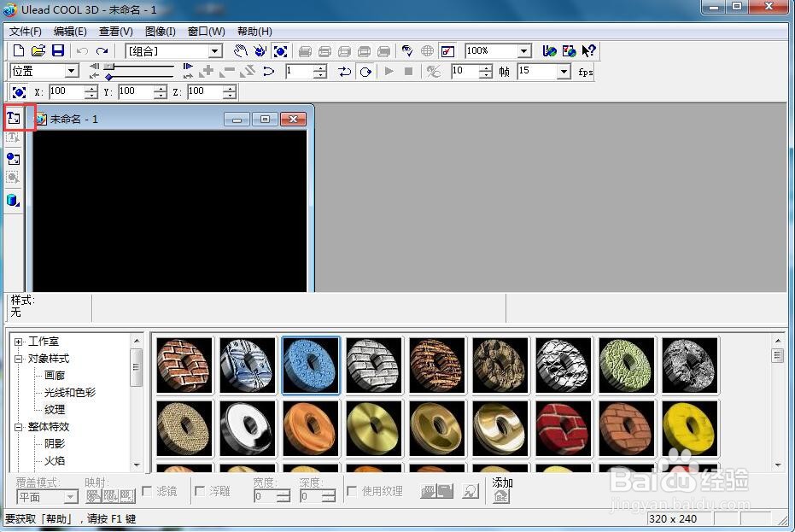
Task: Select the move object hand tool
Action: (x=240, y=50)
